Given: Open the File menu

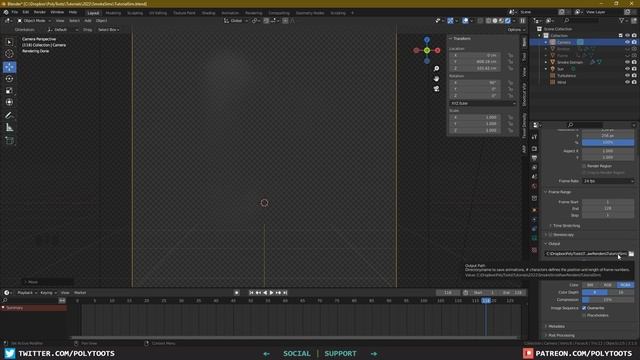Looking at the screenshot, I should (x=15, y=12).
